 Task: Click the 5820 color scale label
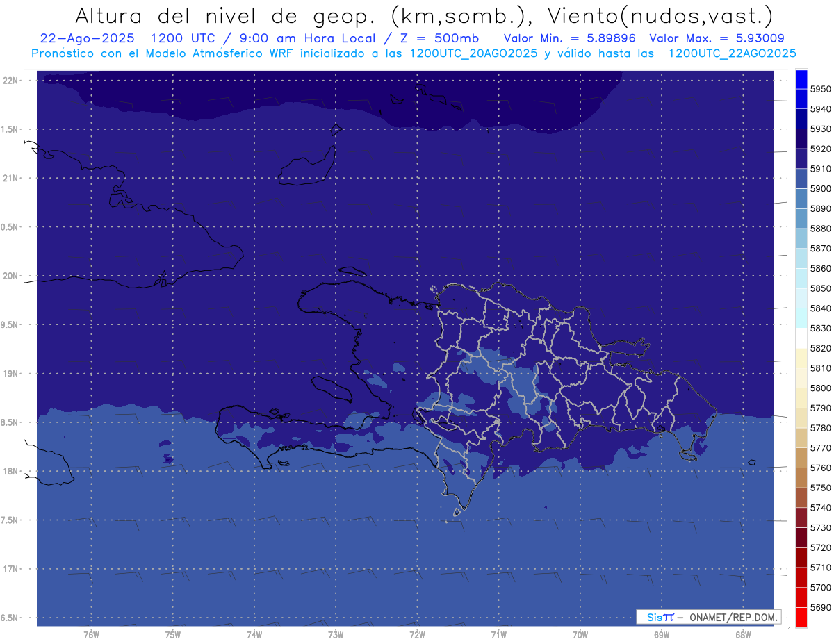coord(820,349)
